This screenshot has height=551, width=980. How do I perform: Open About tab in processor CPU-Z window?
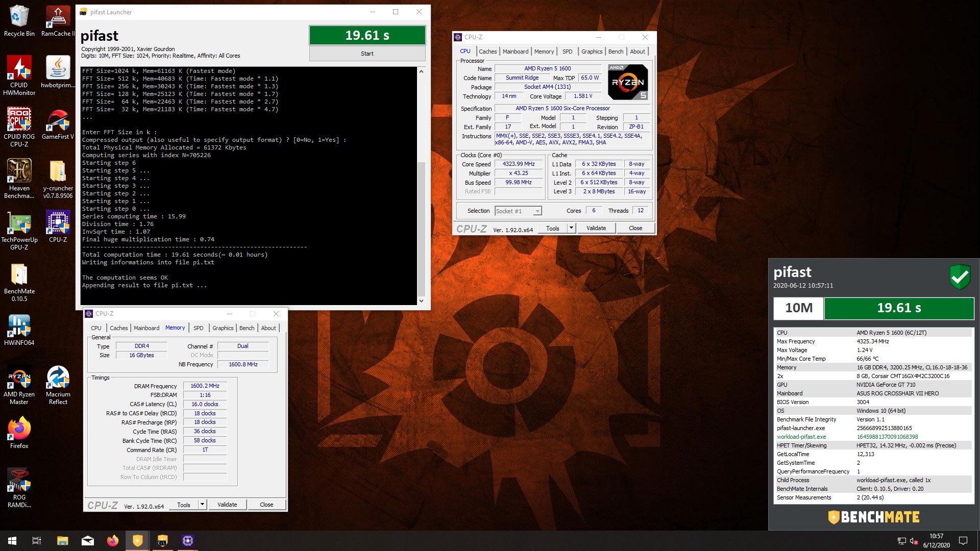(x=637, y=52)
